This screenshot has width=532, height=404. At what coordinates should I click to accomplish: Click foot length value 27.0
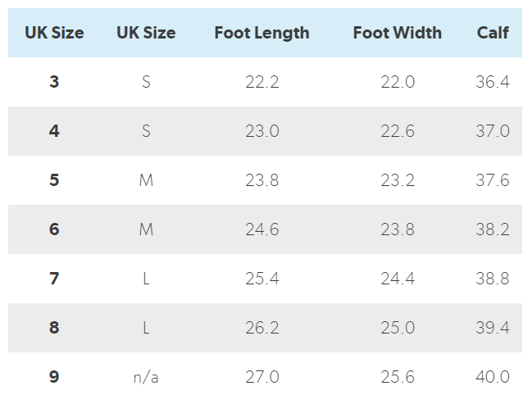click(261, 377)
